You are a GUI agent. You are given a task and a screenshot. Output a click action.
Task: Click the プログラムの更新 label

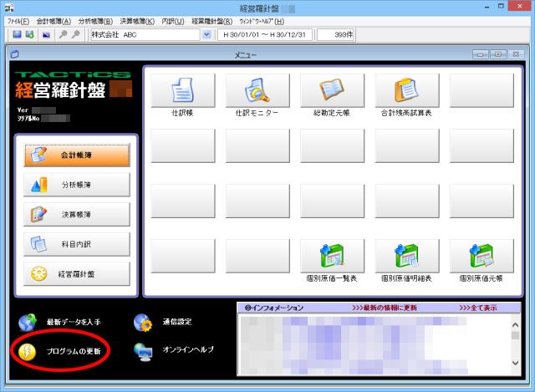click(x=74, y=351)
